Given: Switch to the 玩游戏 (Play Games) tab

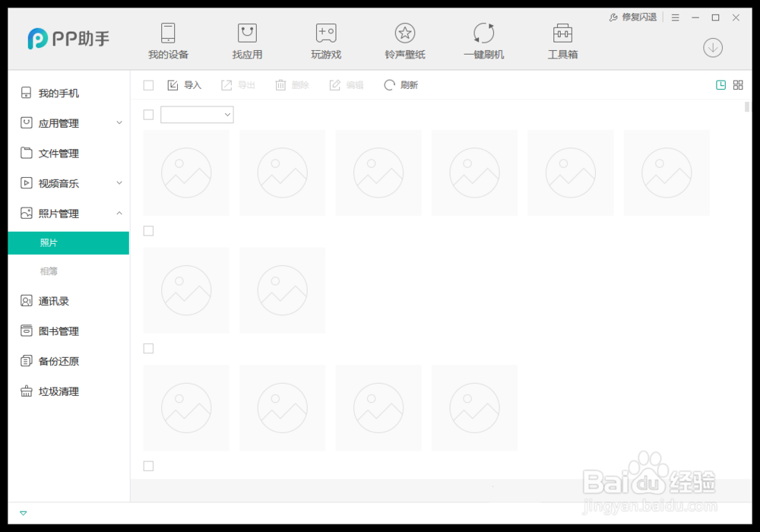Looking at the screenshot, I should click(x=326, y=41).
